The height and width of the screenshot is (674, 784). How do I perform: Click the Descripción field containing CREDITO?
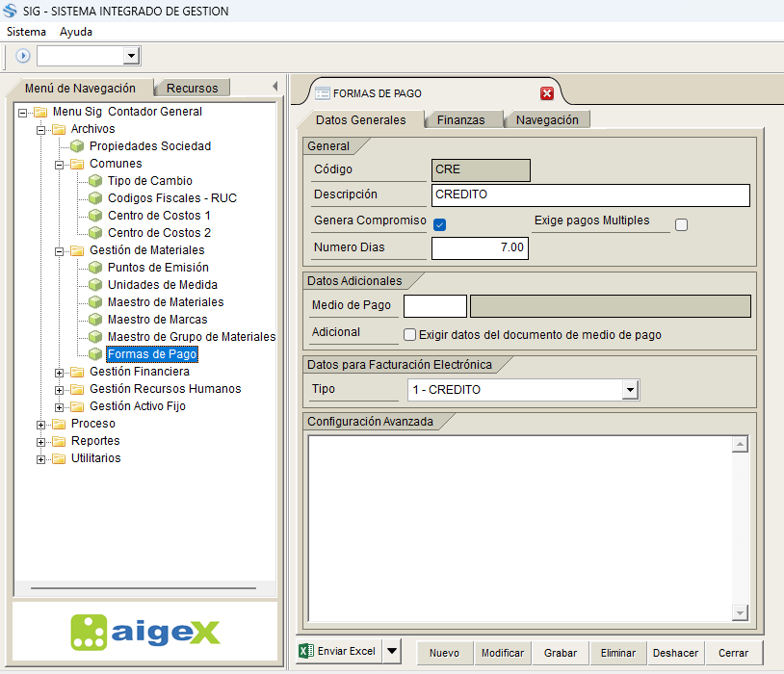point(590,195)
